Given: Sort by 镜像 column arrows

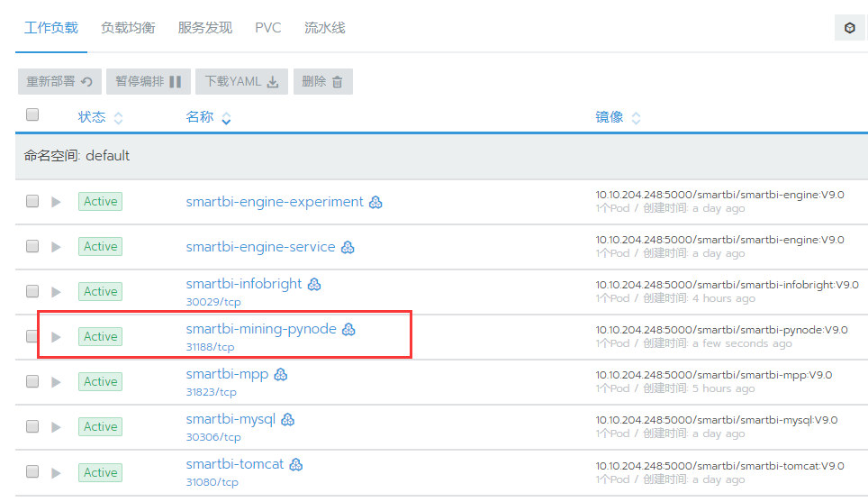Looking at the screenshot, I should (x=636, y=118).
